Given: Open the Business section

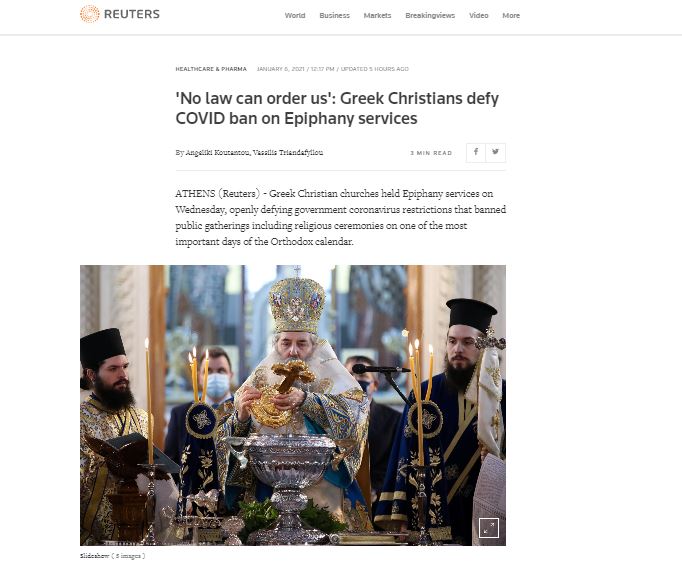Looking at the screenshot, I should pyautogui.click(x=334, y=15).
